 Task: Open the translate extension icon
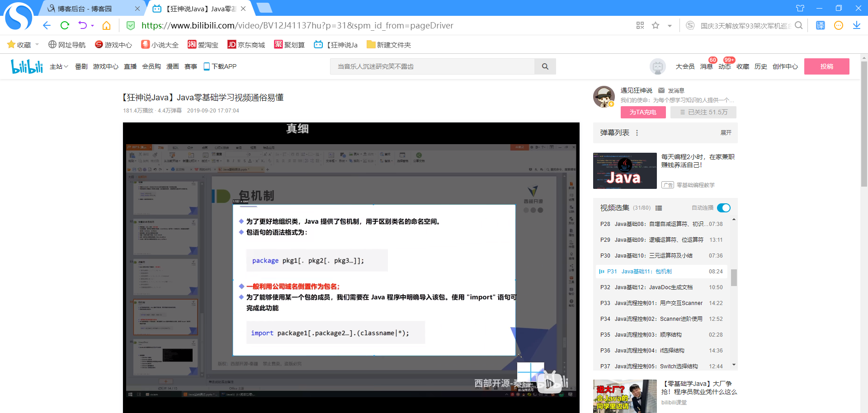click(821, 25)
